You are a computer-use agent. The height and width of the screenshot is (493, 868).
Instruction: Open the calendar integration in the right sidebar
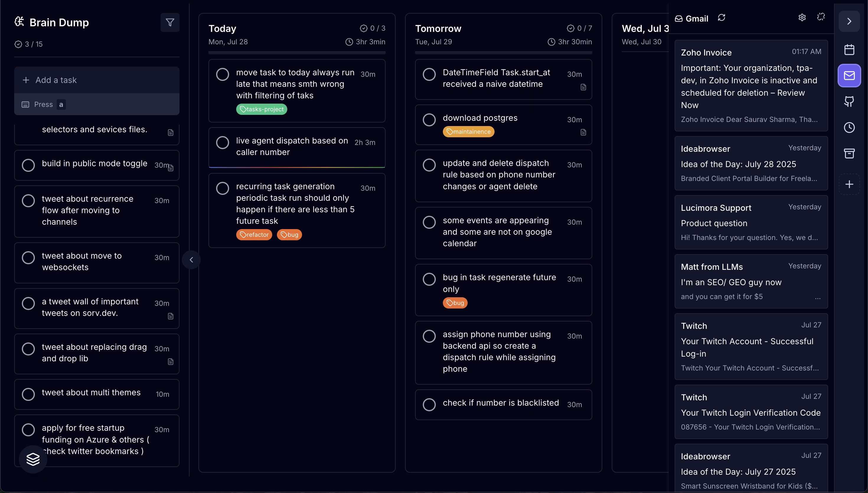point(849,49)
